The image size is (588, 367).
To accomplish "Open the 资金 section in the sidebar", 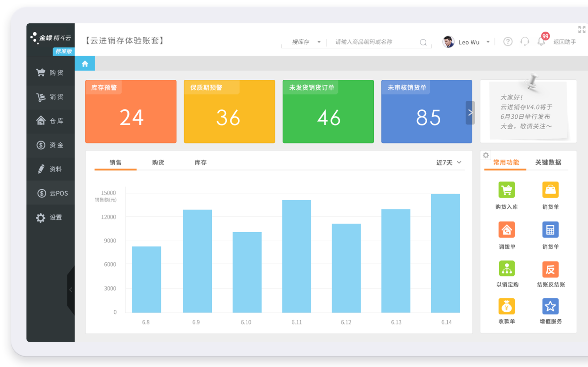I will (50, 145).
